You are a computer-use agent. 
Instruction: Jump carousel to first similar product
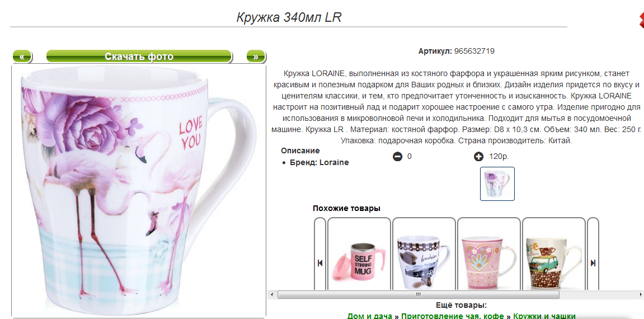(x=320, y=262)
